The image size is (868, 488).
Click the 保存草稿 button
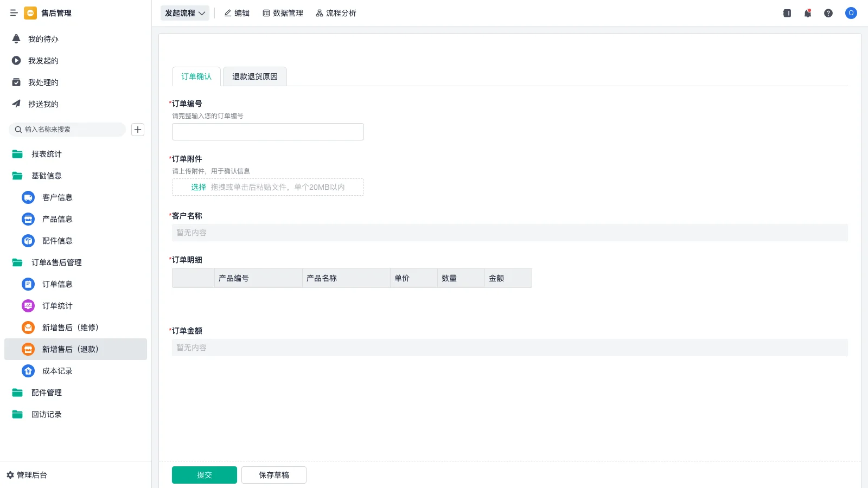coord(274,475)
